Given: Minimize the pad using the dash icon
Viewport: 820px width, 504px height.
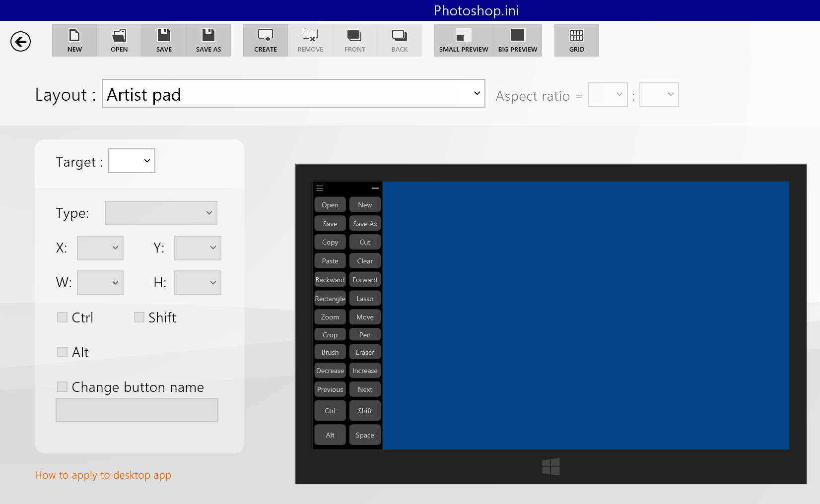Looking at the screenshot, I should click(x=375, y=189).
